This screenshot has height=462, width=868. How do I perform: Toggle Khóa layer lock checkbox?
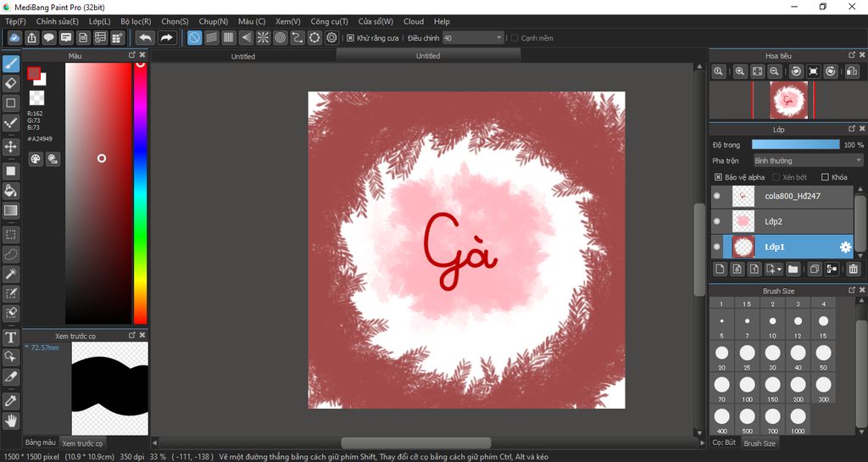point(825,177)
